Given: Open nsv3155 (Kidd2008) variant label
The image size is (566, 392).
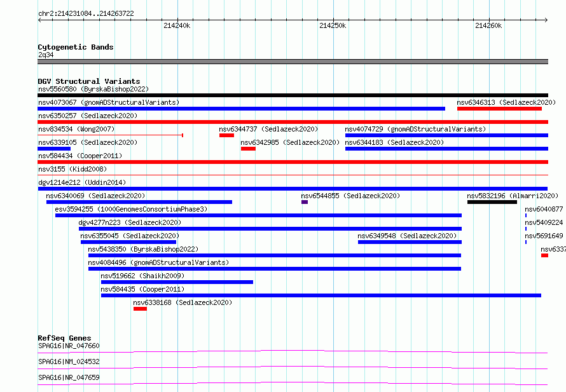Looking at the screenshot, I should 72,169.
